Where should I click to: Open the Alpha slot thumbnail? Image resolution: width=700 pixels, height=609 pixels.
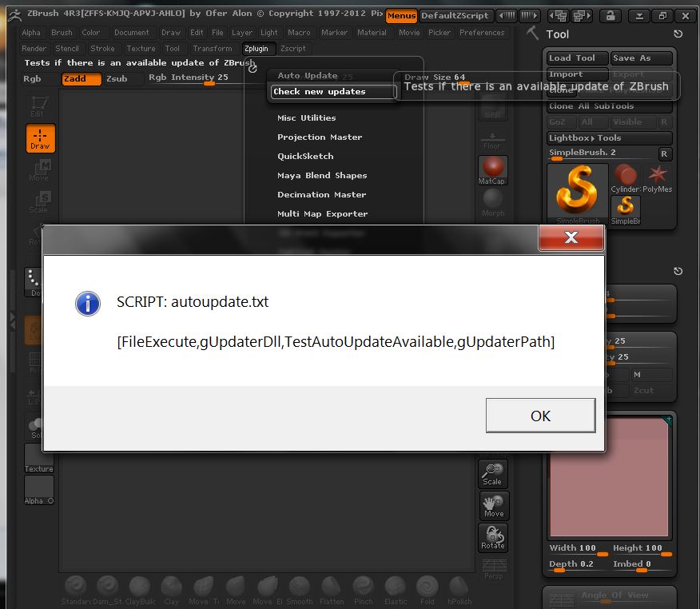pyautogui.click(x=39, y=490)
